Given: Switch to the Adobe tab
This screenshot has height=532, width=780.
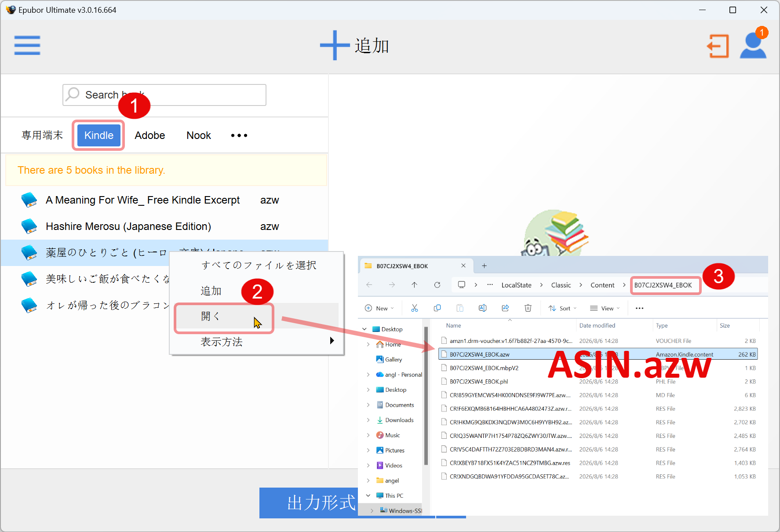Looking at the screenshot, I should coord(150,135).
